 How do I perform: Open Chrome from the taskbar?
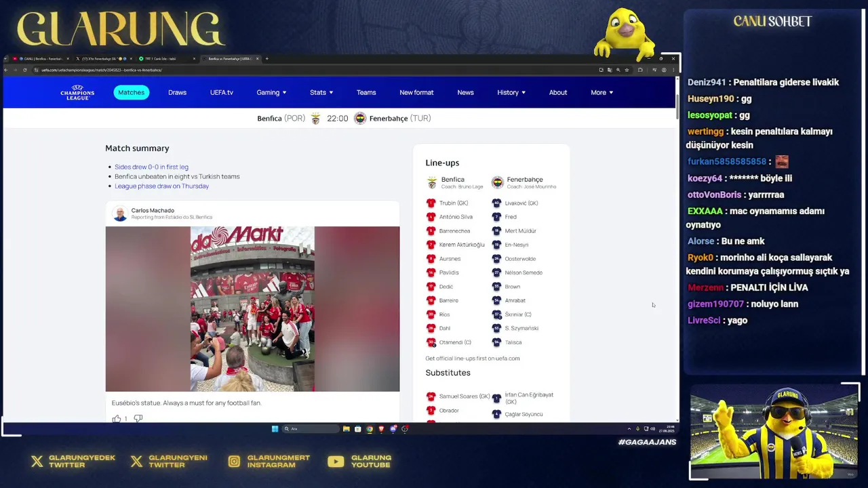coord(370,429)
